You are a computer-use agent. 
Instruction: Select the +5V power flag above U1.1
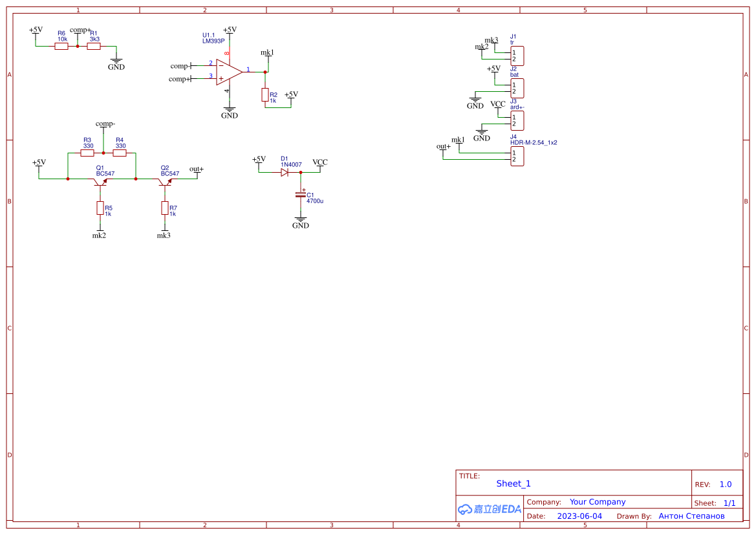tap(229, 29)
